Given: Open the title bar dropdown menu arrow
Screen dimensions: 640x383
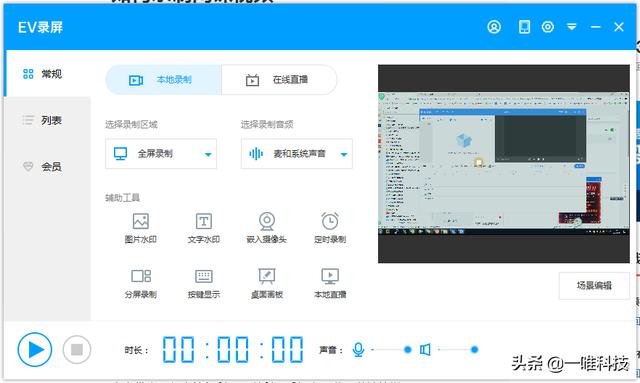Looking at the screenshot, I should (x=571, y=27).
